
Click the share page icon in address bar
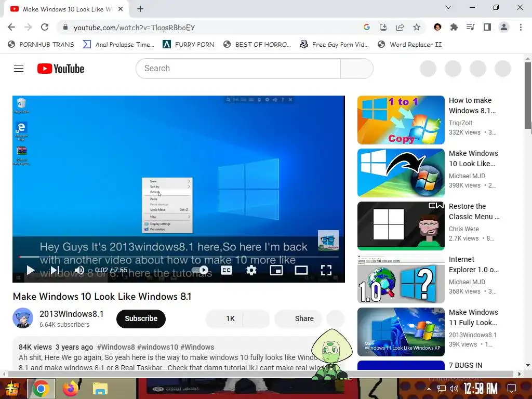point(400,28)
